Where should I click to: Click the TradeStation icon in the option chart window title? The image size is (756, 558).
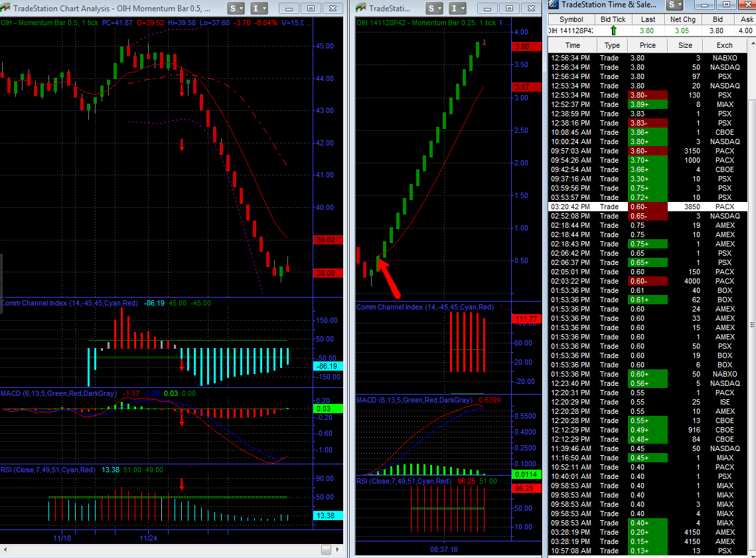pyautogui.click(x=361, y=8)
